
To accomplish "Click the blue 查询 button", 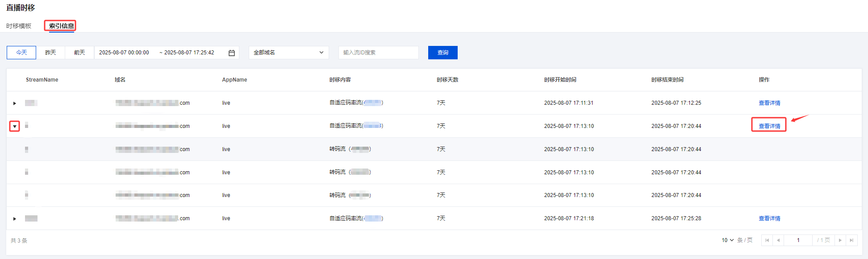I will (x=442, y=53).
